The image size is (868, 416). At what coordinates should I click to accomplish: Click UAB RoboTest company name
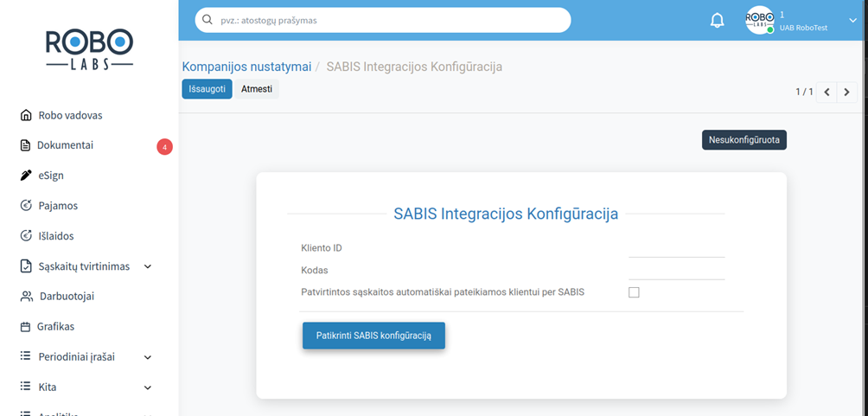tap(804, 28)
